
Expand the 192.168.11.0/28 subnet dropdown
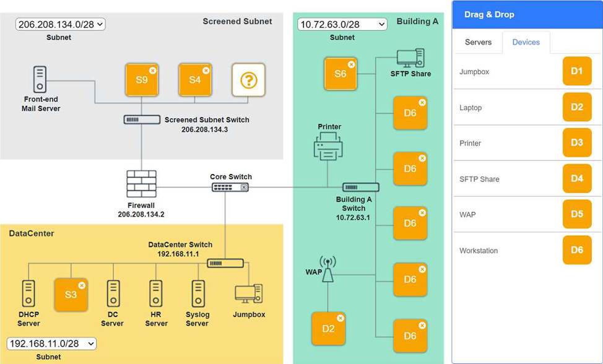click(51, 344)
